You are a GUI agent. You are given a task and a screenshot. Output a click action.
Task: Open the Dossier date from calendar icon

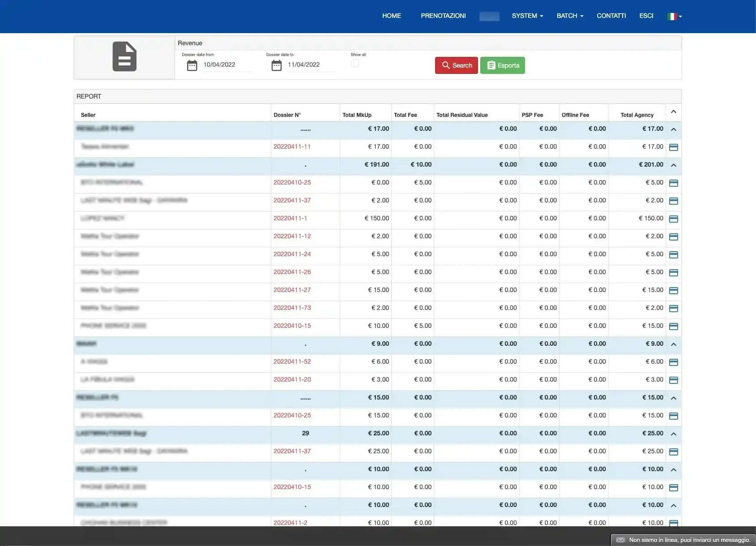pos(192,66)
